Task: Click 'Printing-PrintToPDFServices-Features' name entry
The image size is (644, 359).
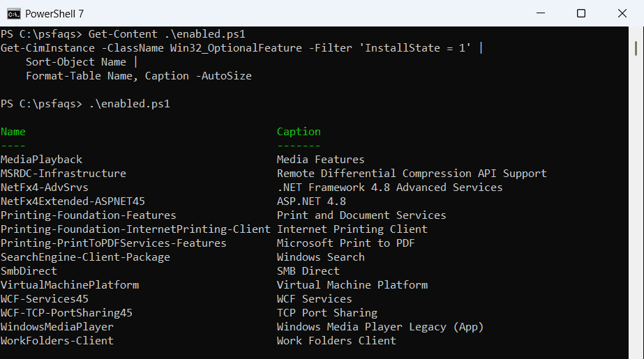Action: [x=113, y=243]
